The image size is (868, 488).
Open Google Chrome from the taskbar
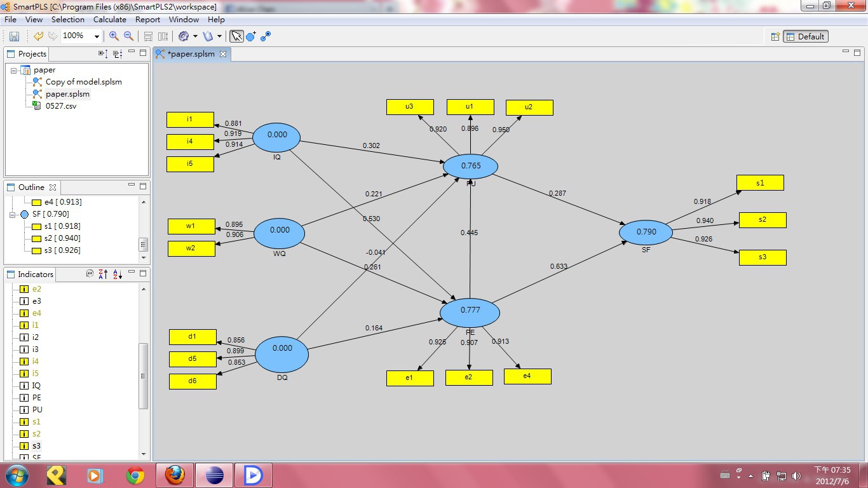point(135,475)
